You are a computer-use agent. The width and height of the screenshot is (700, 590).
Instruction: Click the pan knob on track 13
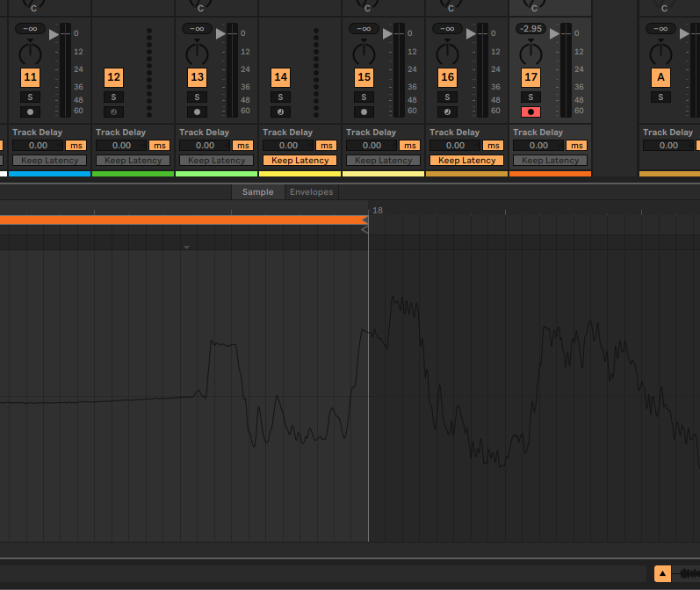click(197, 53)
